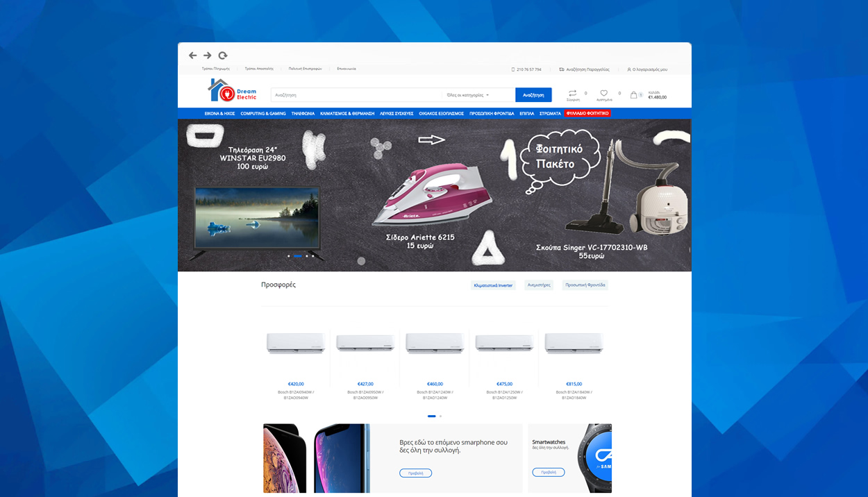Open Bosch B1ZAI1840W product image
Screen dimensions: 868x497
574,343
